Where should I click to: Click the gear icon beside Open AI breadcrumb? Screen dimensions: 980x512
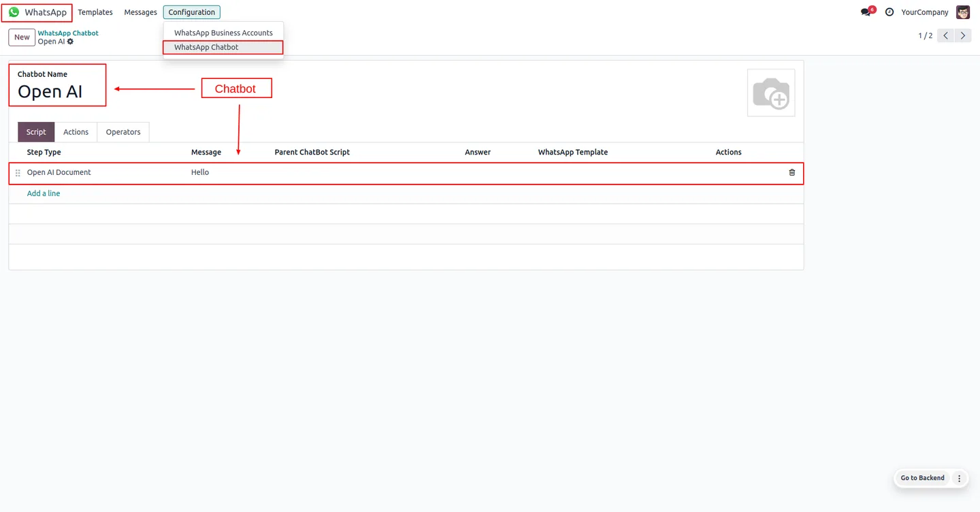pyautogui.click(x=71, y=42)
